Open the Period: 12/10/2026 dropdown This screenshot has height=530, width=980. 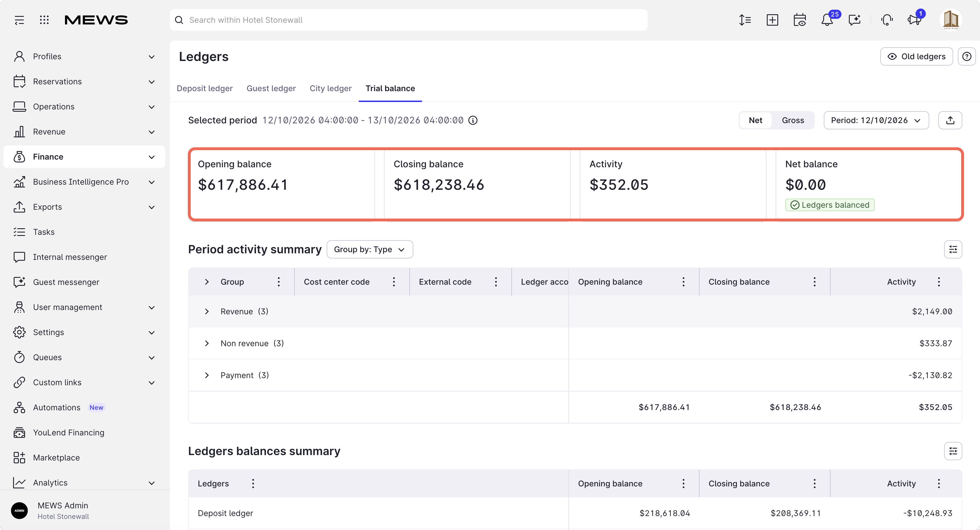point(876,121)
